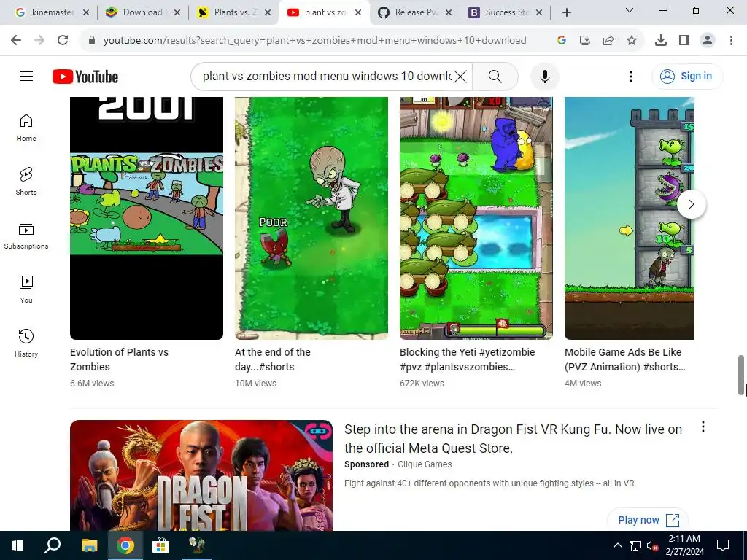Click the page vertical scrollbar thumb
747x560 pixels.
coord(741,374)
